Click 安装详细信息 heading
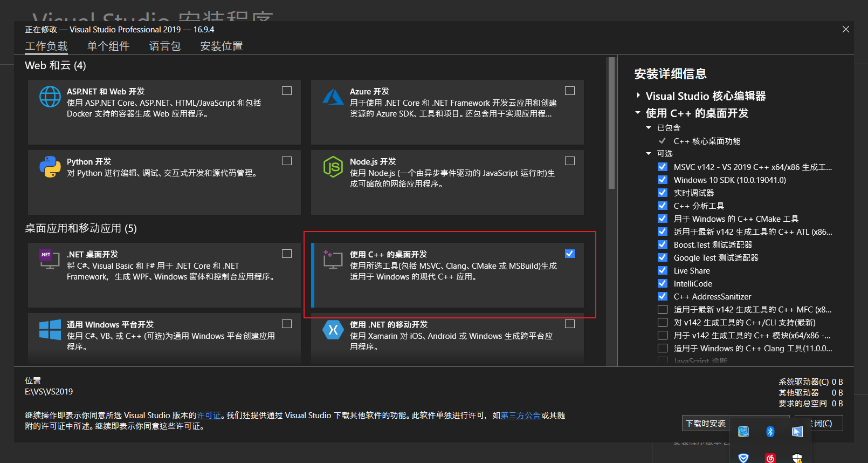The image size is (868, 463). (x=670, y=74)
